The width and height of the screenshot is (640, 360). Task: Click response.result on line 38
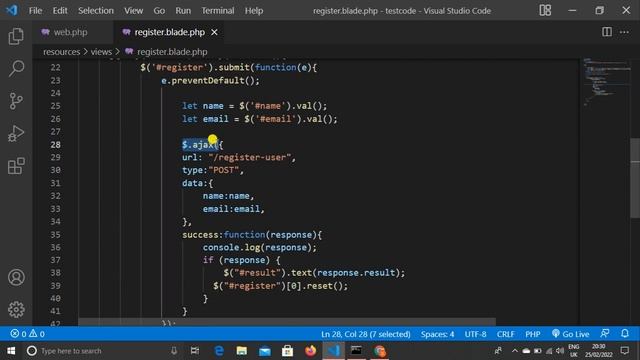356,273
